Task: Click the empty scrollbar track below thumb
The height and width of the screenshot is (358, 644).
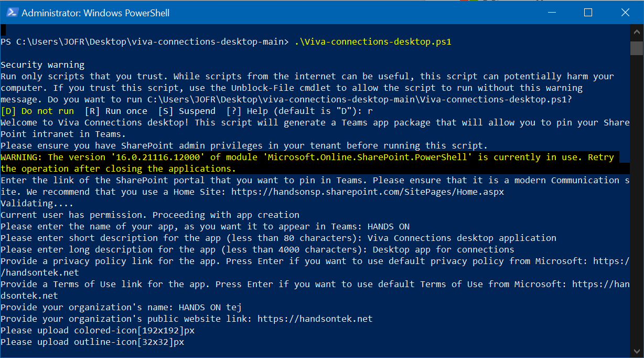Action: (x=636, y=210)
